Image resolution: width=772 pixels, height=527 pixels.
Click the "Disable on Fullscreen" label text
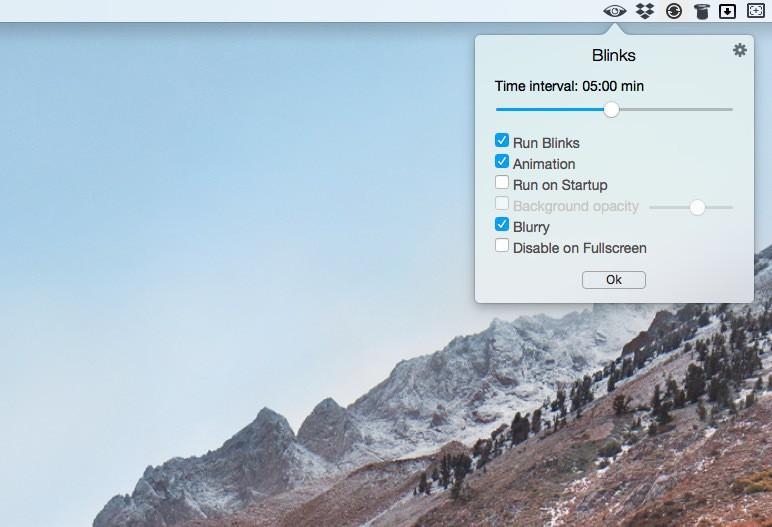coord(579,248)
